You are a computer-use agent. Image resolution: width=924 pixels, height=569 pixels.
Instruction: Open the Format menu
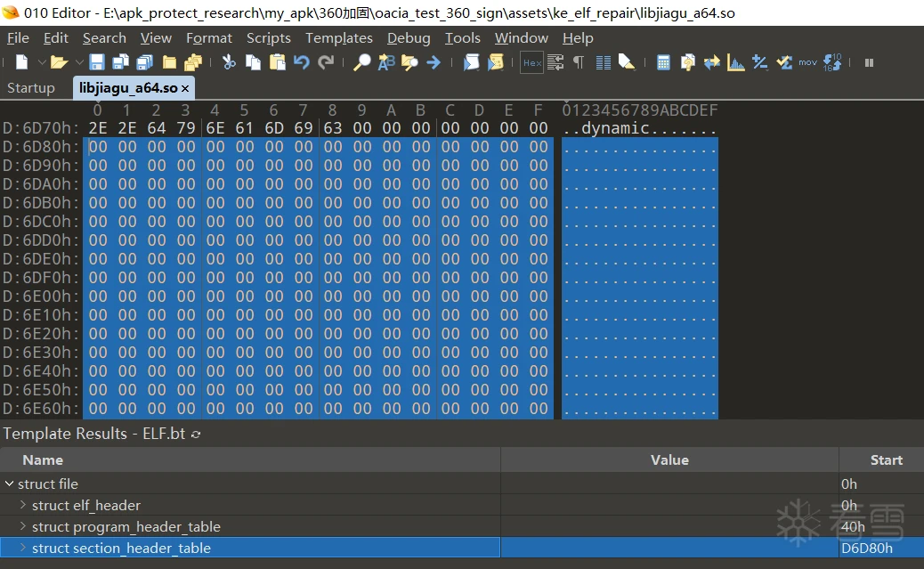[x=209, y=37]
